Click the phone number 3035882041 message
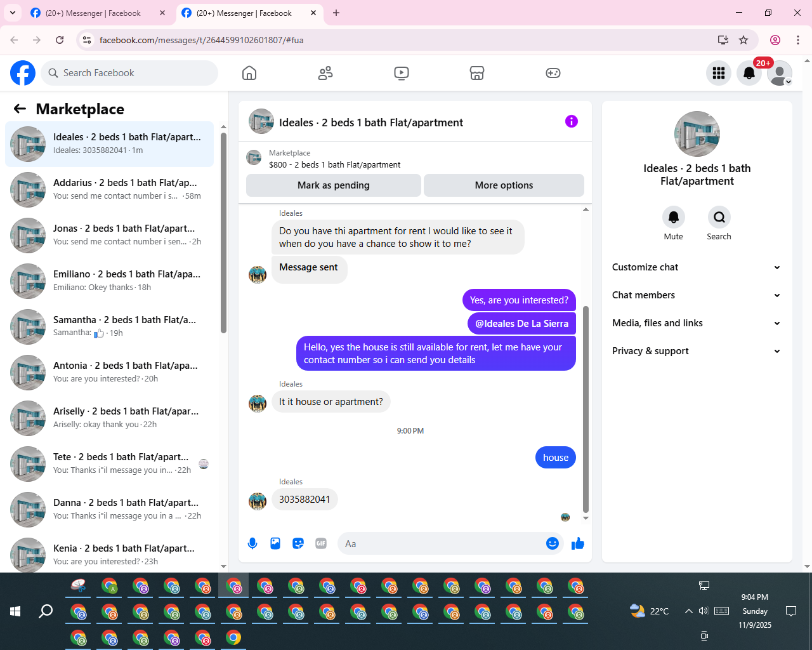Viewport: 812px width, 650px height. pyautogui.click(x=304, y=500)
